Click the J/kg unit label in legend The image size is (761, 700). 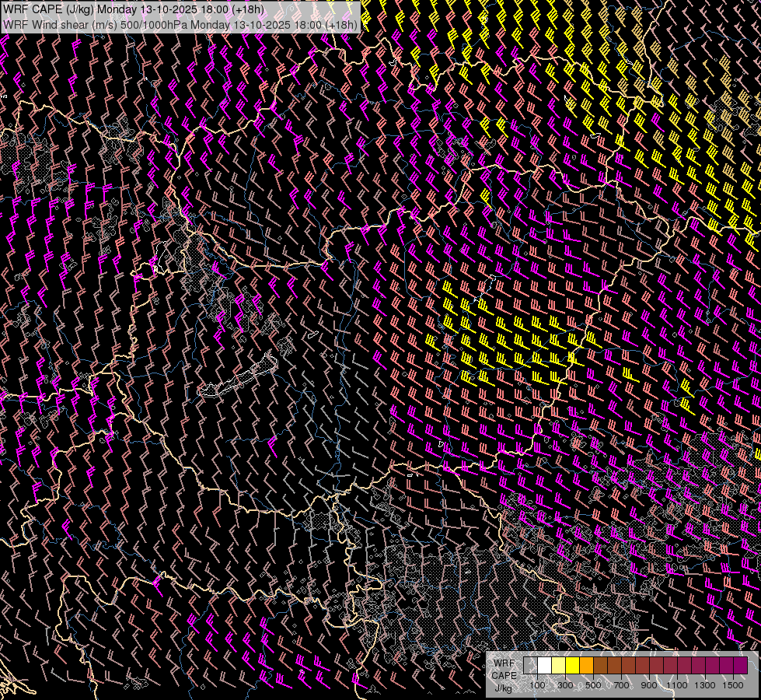[504, 688]
